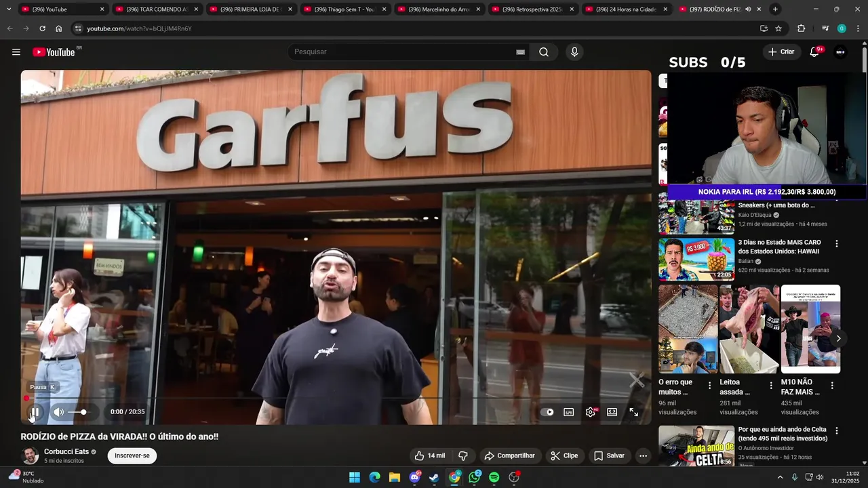The image size is (868, 488).
Task: Click the Inscrever-se subscribe button
Action: point(132,455)
